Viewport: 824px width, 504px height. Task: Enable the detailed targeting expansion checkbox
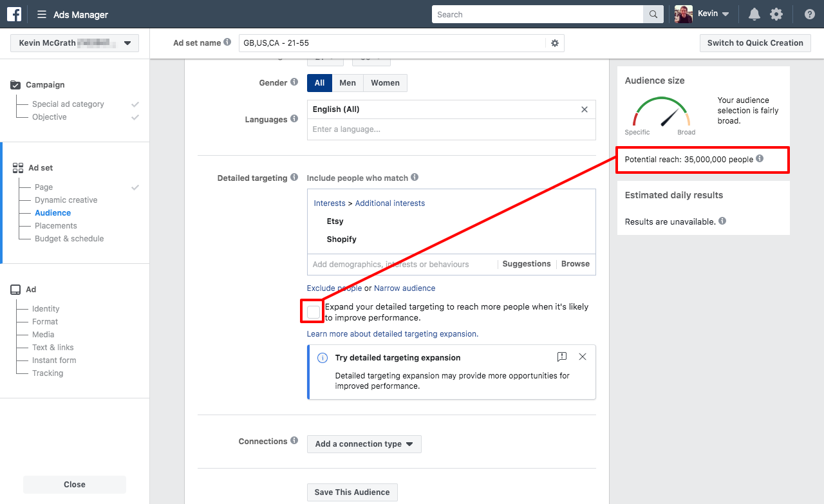(x=314, y=312)
